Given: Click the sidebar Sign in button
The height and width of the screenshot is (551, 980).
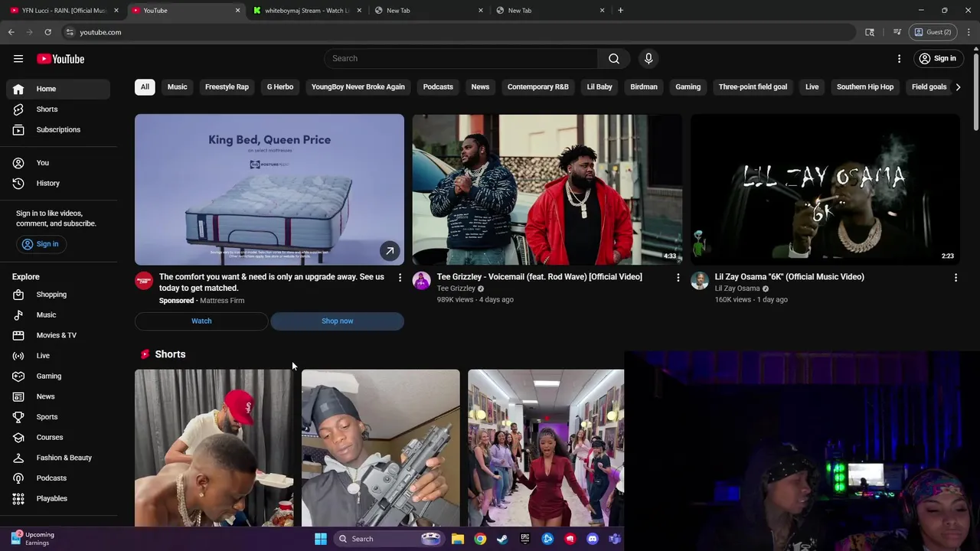Looking at the screenshot, I should (x=40, y=244).
